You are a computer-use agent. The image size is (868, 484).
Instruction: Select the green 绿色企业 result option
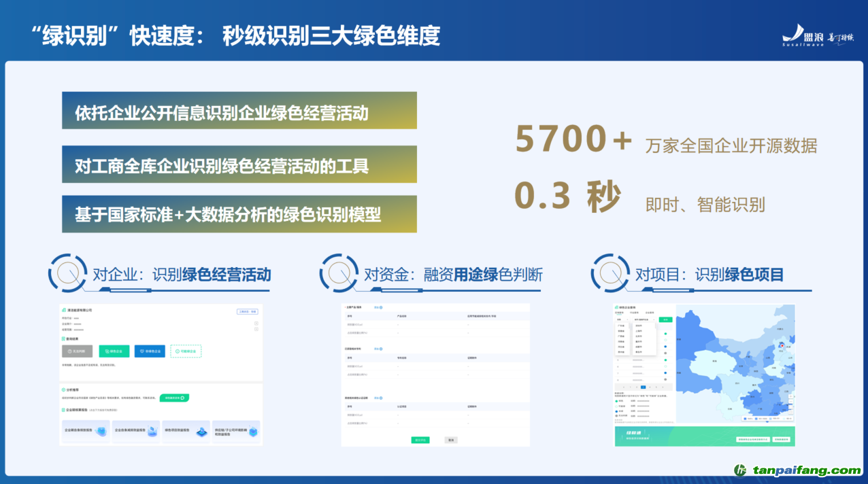pyautogui.click(x=114, y=351)
